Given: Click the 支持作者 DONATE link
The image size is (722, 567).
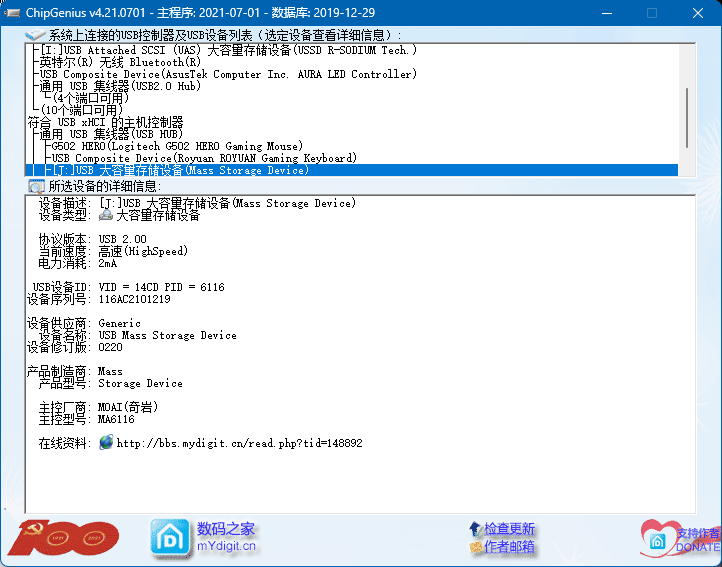Looking at the screenshot, I should click(x=698, y=540).
